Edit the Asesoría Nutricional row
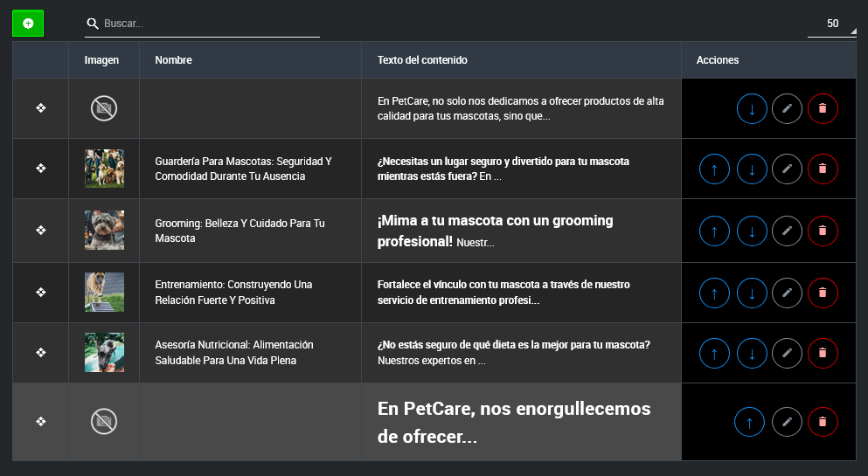The image size is (868, 476). click(787, 353)
